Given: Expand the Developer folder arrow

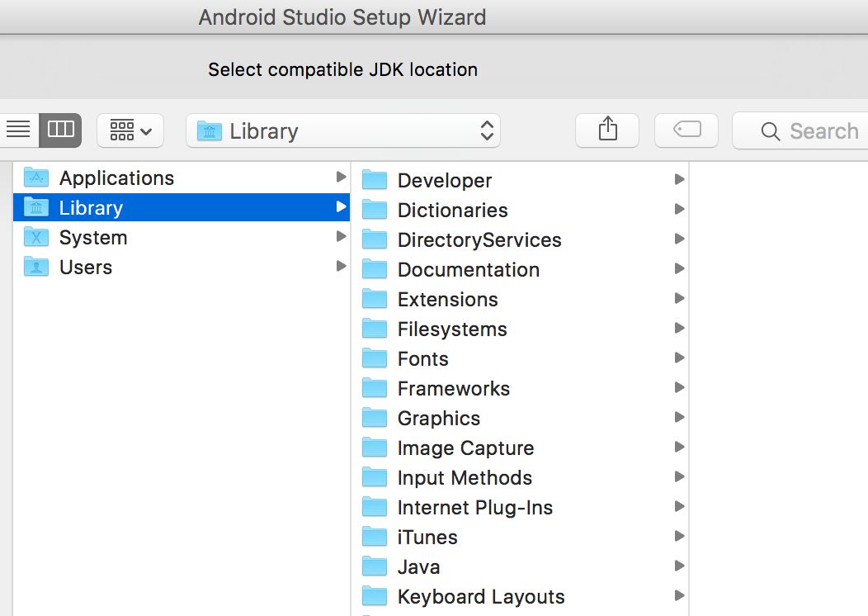Looking at the screenshot, I should pos(679,179).
